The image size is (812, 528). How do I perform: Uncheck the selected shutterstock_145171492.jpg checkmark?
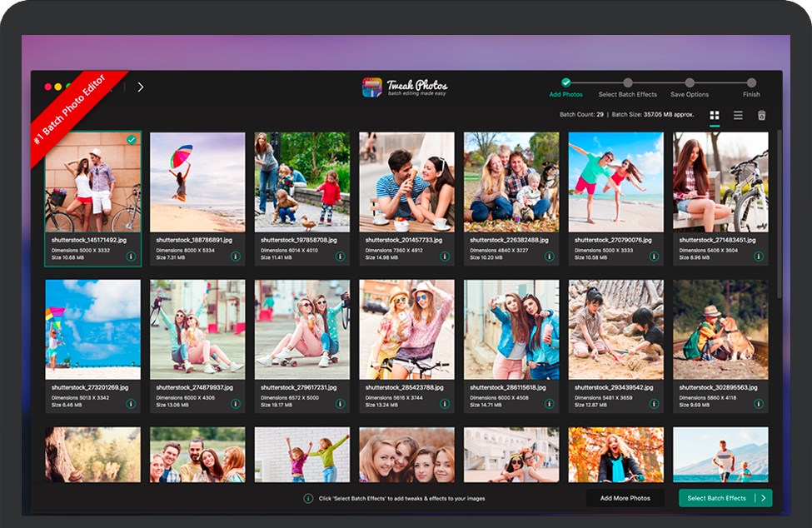132,140
